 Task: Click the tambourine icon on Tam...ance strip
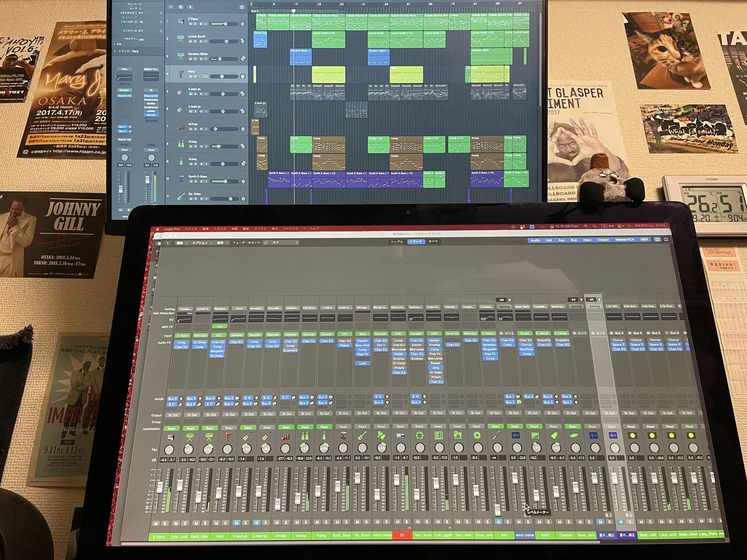420,436
